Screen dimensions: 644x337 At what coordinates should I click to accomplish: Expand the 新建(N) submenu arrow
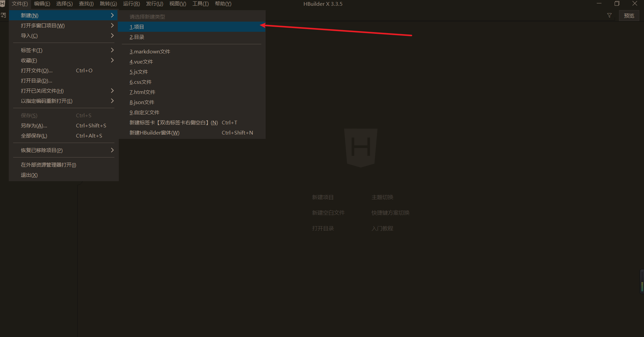(x=112, y=15)
